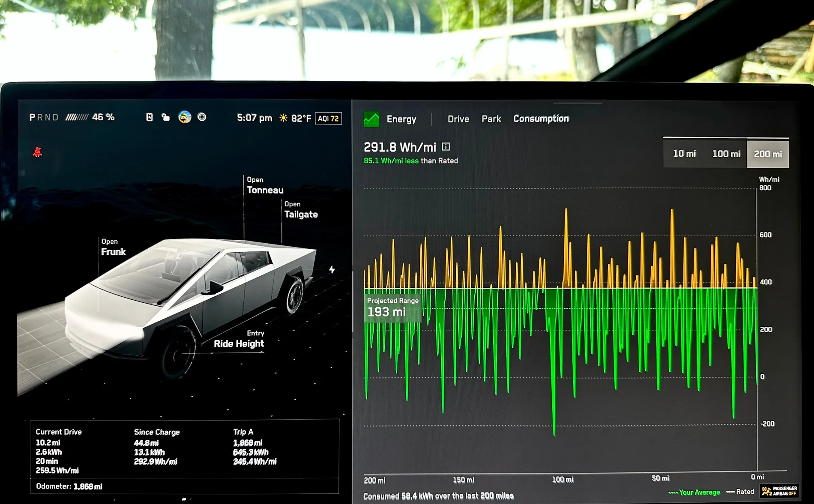Select the 10 mi range option
This screenshot has width=814, height=504.
[684, 154]
